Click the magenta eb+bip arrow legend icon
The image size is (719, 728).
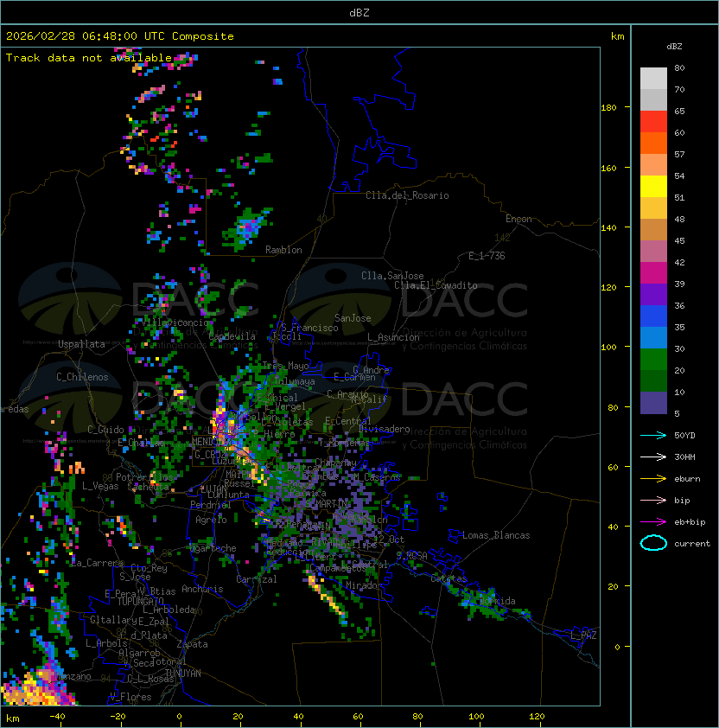tap(653, 522)
